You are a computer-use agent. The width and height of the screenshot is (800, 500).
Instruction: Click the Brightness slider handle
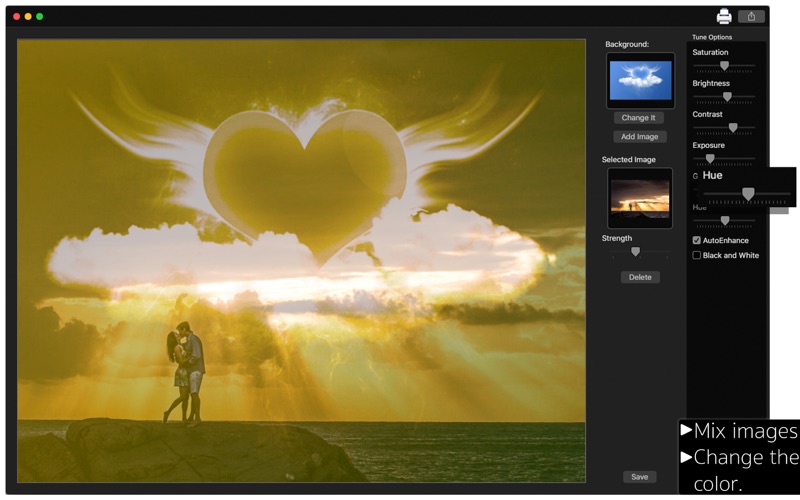[x=728, y=97]
